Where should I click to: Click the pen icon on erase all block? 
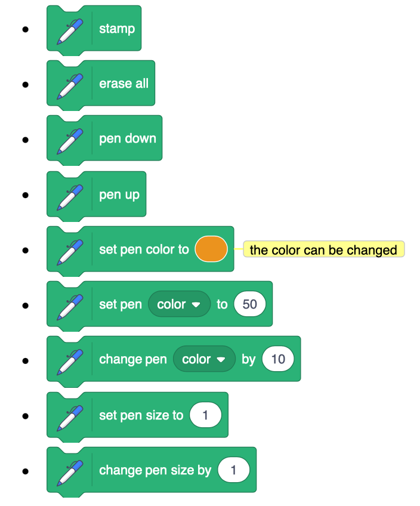(70, 86)
